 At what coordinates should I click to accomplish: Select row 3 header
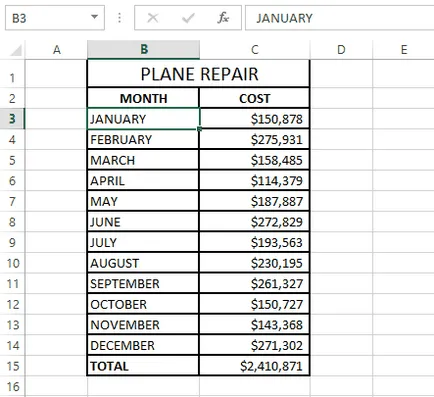(x=12, y=119)
